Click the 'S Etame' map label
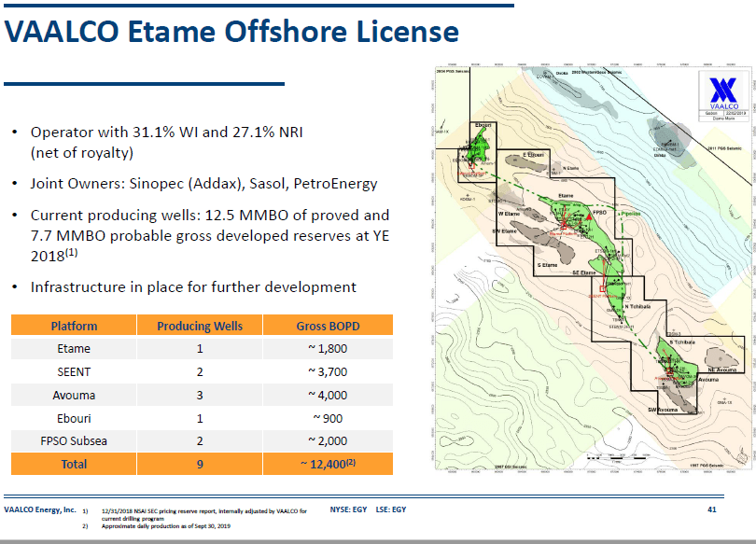 (x=547, y=265)
